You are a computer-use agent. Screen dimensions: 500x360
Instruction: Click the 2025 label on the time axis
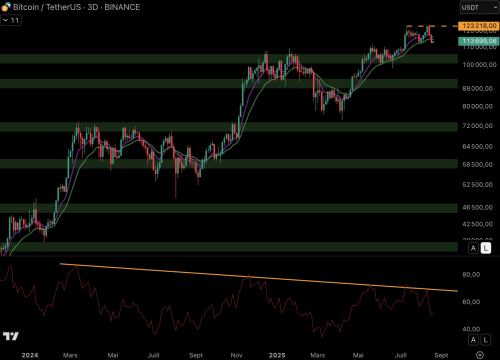coord(277,355)
